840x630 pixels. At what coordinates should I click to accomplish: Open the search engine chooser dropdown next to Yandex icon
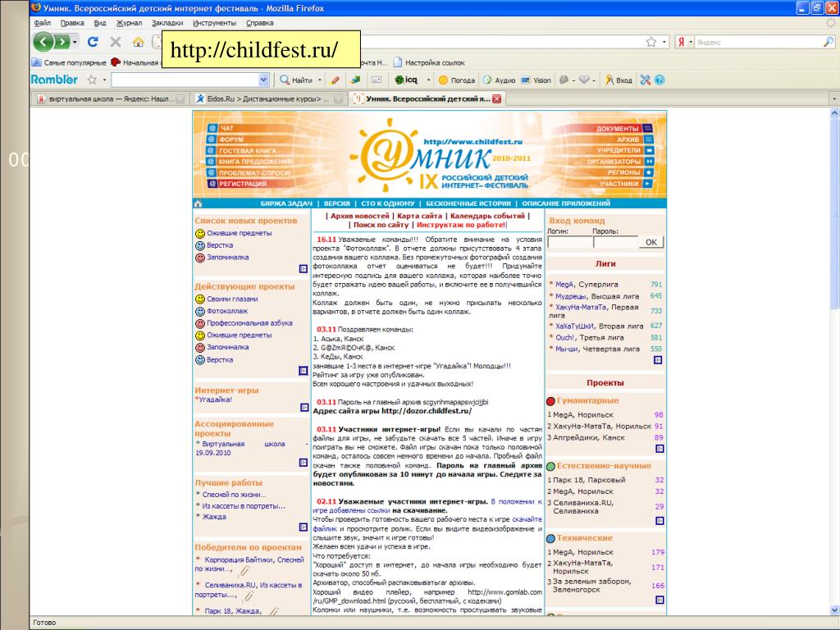691,42
